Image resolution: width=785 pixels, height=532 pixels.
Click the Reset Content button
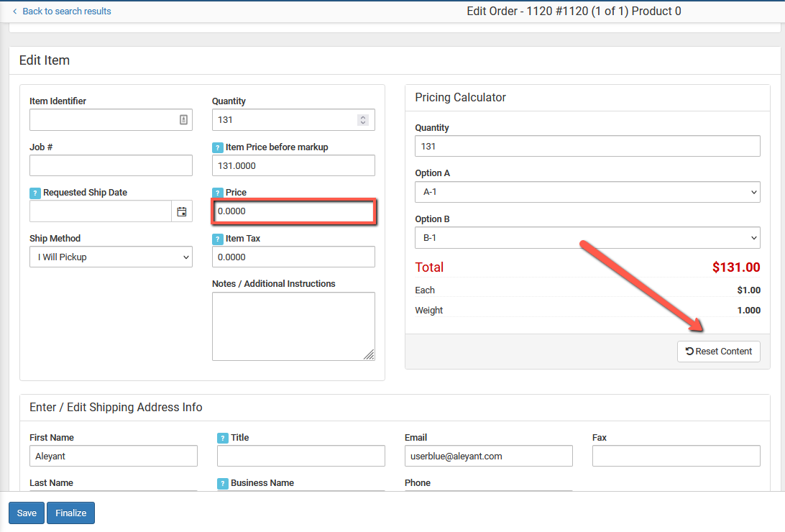(718, 352)
